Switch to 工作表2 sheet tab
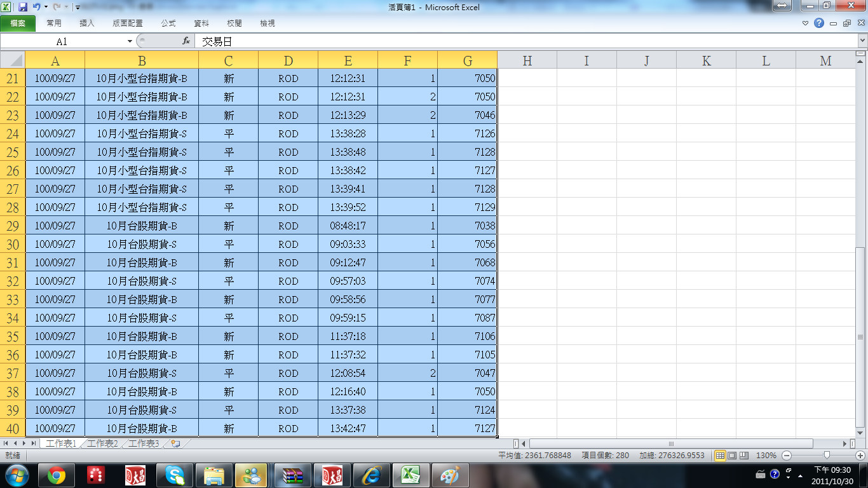Viewport: 868px width, 488px height. pos(102,444)
